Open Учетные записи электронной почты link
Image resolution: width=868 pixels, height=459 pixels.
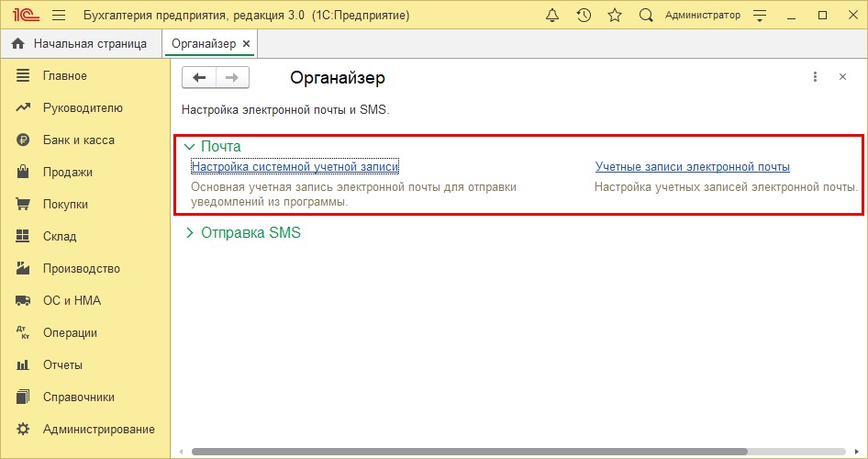[692, 167]
